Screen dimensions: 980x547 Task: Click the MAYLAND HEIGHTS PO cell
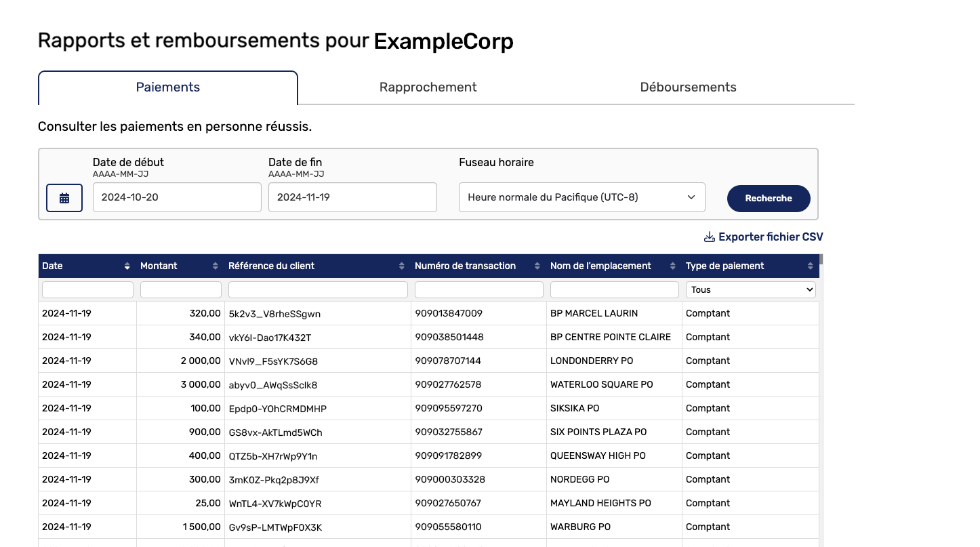pyautogui.click(x=615, y=503)
